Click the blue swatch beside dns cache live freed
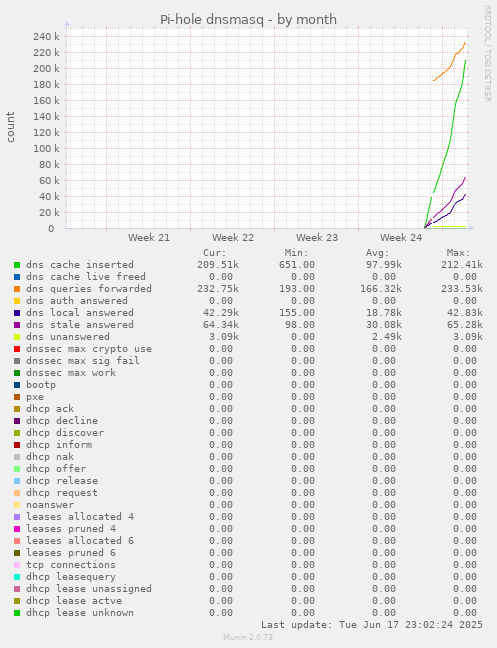 pos(17,277)
